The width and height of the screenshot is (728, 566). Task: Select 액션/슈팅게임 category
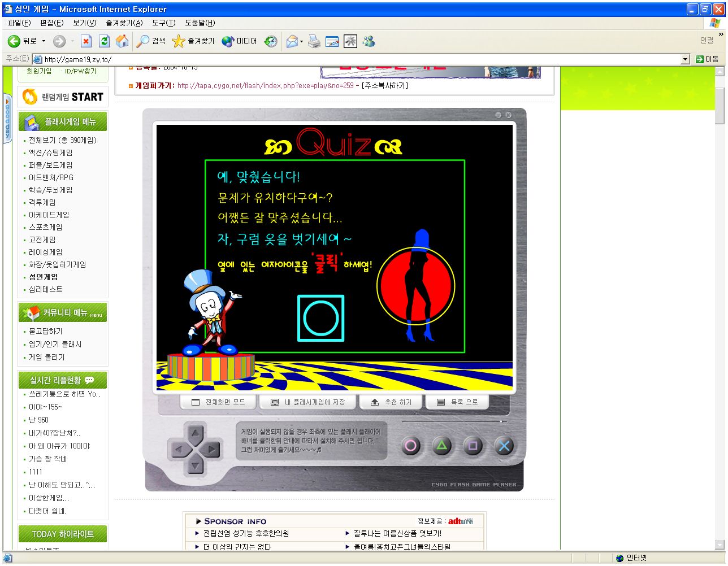50,153
